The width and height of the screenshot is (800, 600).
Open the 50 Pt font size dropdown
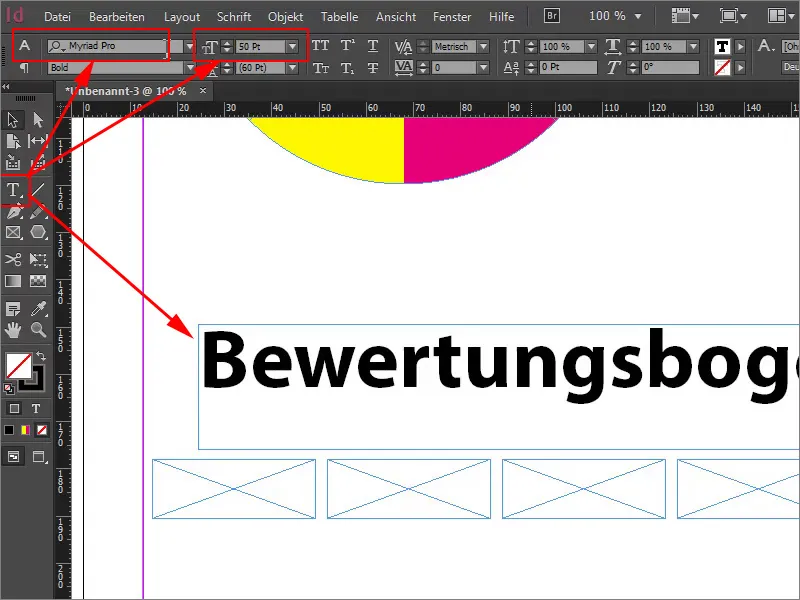[292, 46]
